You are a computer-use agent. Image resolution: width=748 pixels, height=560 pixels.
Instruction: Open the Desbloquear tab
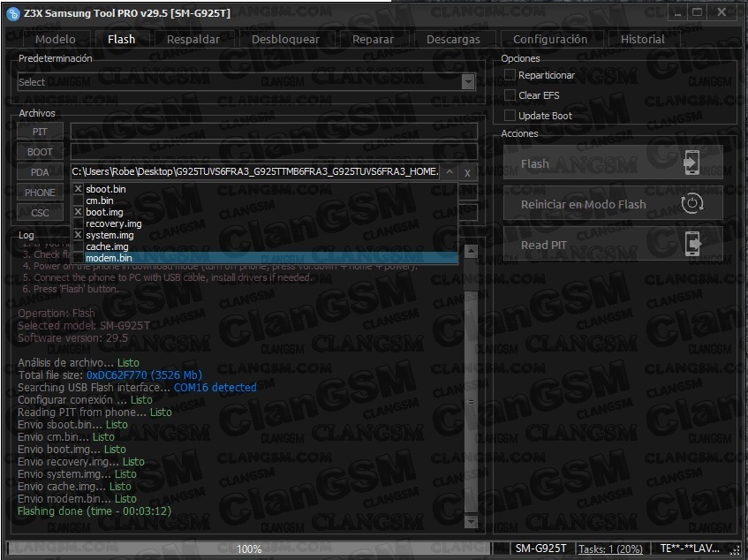point(285,39)
